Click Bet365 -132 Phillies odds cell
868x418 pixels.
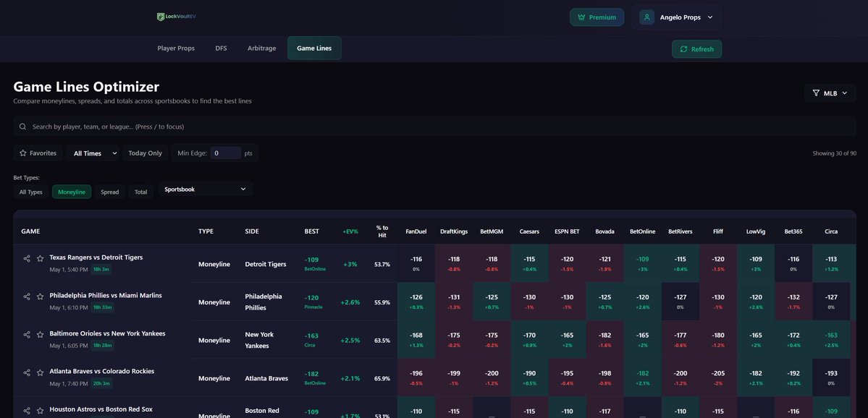[793, 302]
